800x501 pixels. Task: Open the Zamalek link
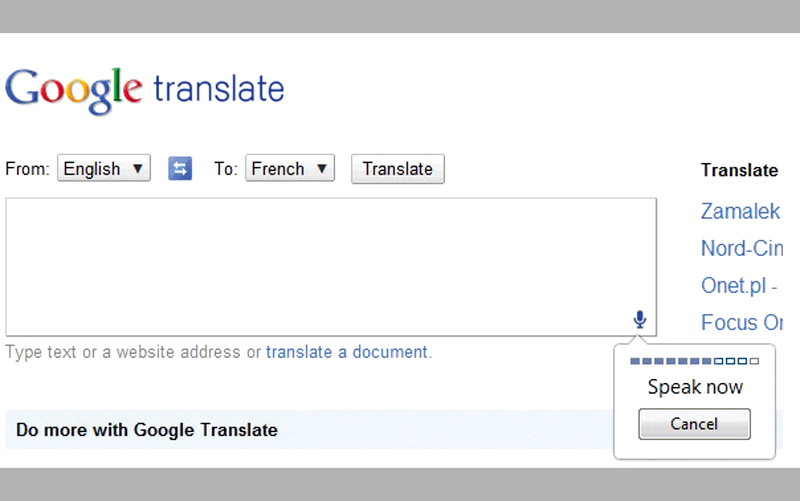(740, 211)
